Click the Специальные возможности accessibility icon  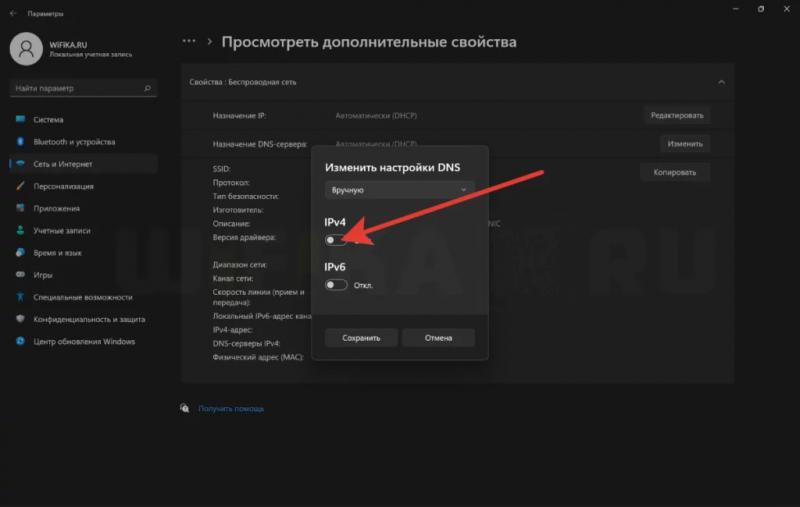tap(20, 297)
